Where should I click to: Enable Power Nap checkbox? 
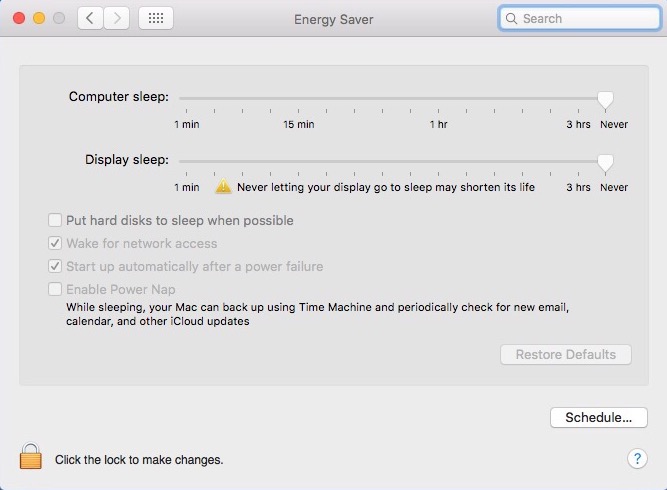coord(55,289)
